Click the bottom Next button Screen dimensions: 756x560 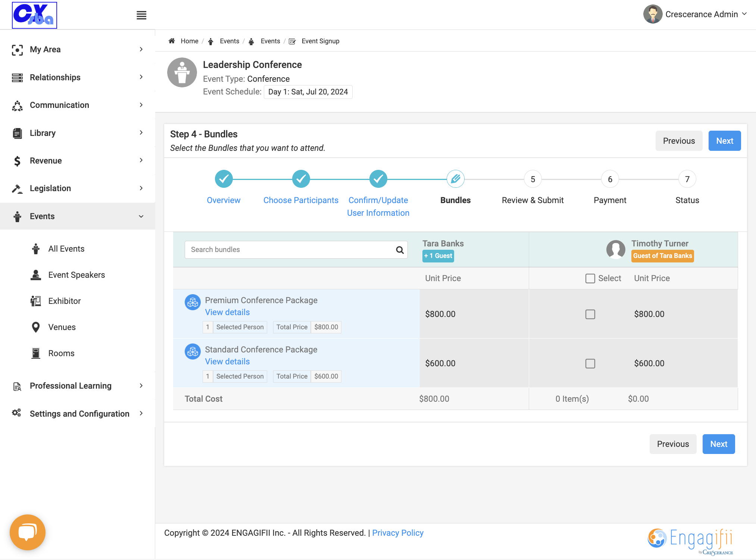pos(719,444)
